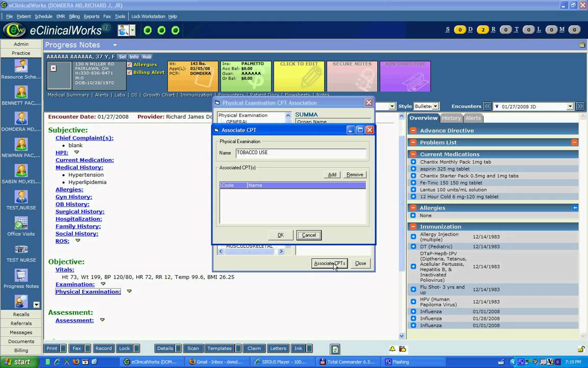Click progress note scrollbar down arrow
The image size is (588, 368).
(x=402, y=336)
